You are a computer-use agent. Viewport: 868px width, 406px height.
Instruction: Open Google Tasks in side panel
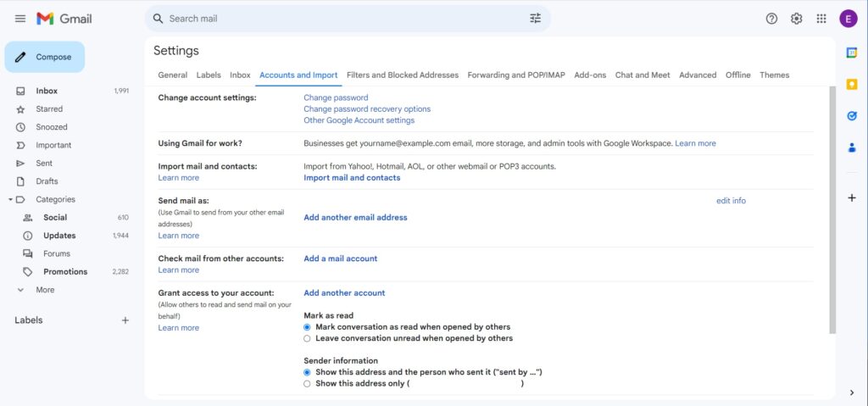(852, 116)
